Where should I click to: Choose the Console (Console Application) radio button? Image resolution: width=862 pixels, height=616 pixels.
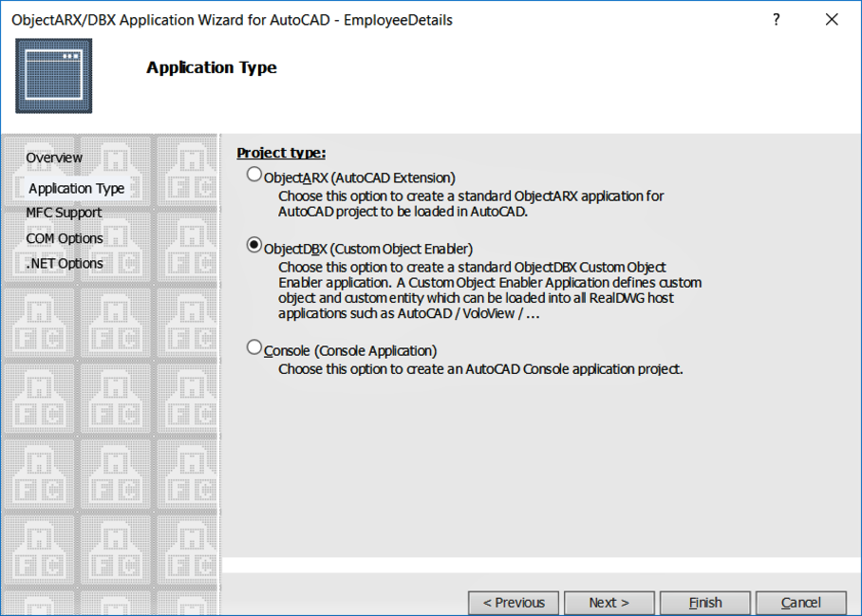coord(253,347)
